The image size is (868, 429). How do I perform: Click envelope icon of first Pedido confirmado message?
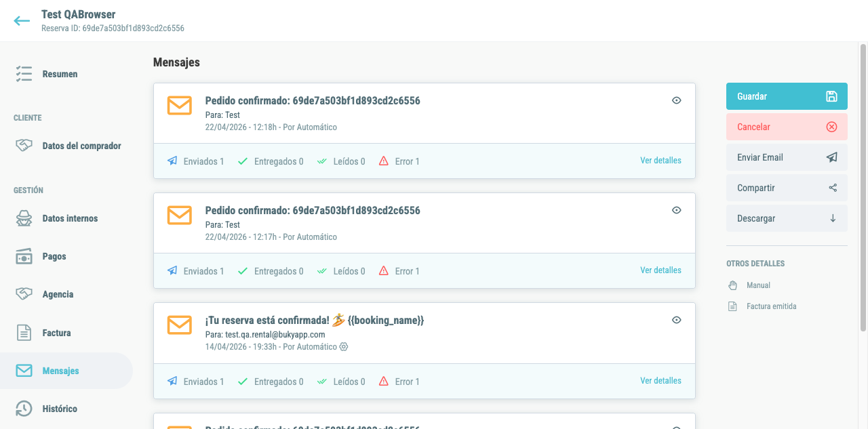[180, 105]
